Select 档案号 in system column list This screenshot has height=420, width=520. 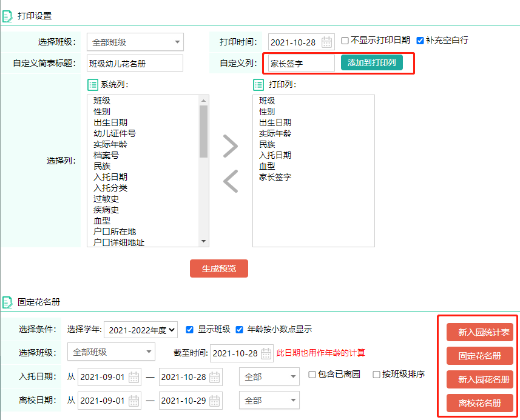click(x=106, y=155)
